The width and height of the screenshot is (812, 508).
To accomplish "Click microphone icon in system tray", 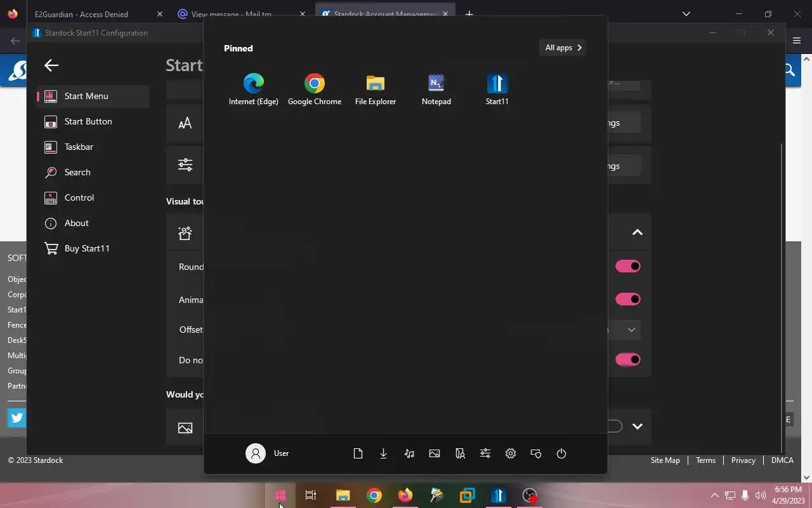I will 745,495.
